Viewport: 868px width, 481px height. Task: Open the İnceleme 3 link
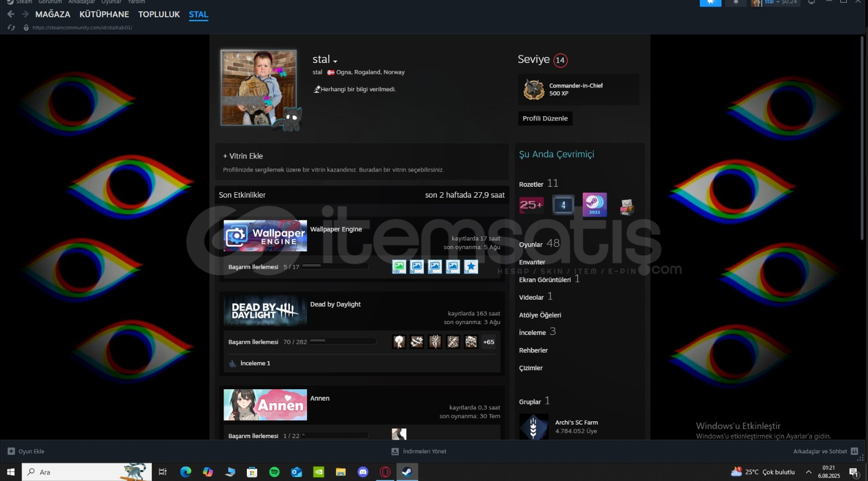(x=538, y=332)
